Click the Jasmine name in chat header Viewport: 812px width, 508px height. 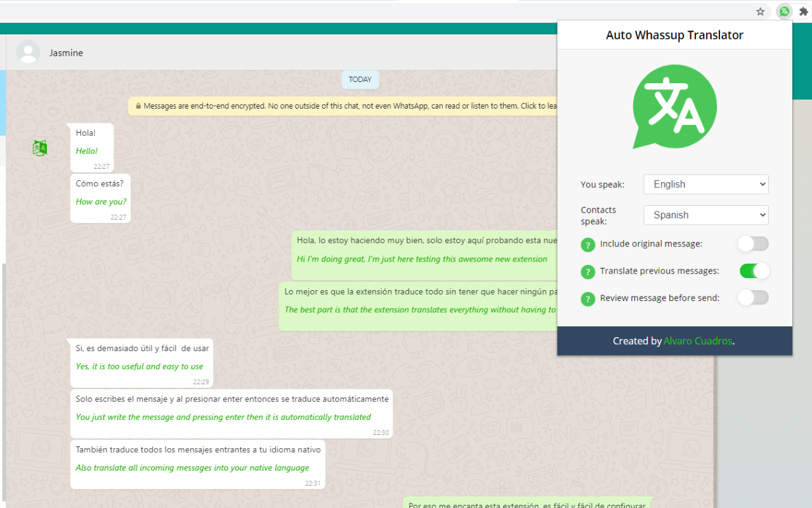pos(66,53)
